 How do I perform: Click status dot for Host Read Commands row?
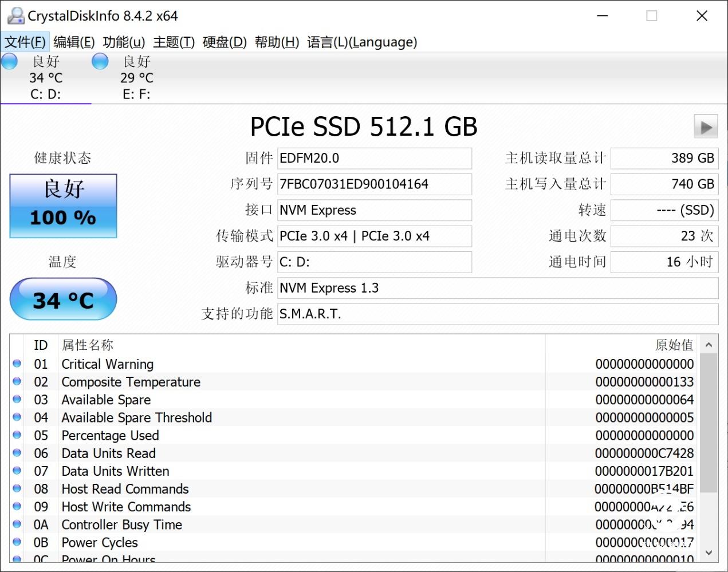(17, 488)
